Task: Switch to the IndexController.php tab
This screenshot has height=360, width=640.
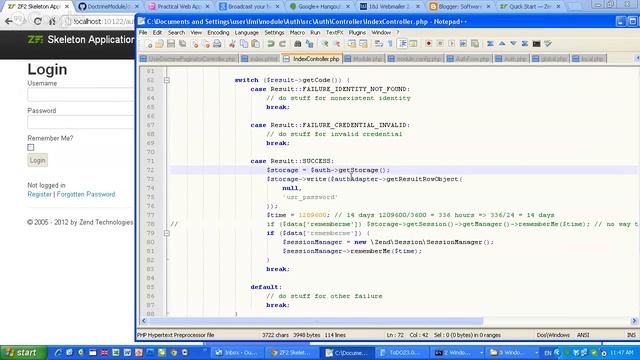Action: [312, 59]
